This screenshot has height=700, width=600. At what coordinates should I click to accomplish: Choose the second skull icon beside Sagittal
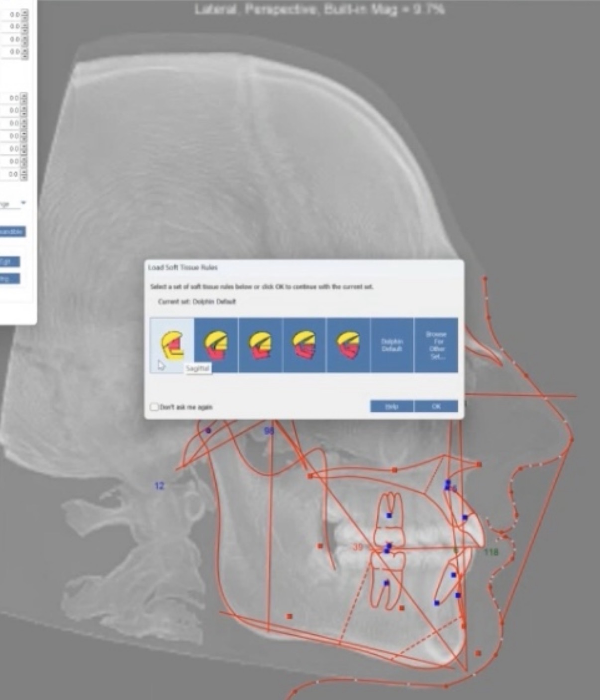pos(216,345)
